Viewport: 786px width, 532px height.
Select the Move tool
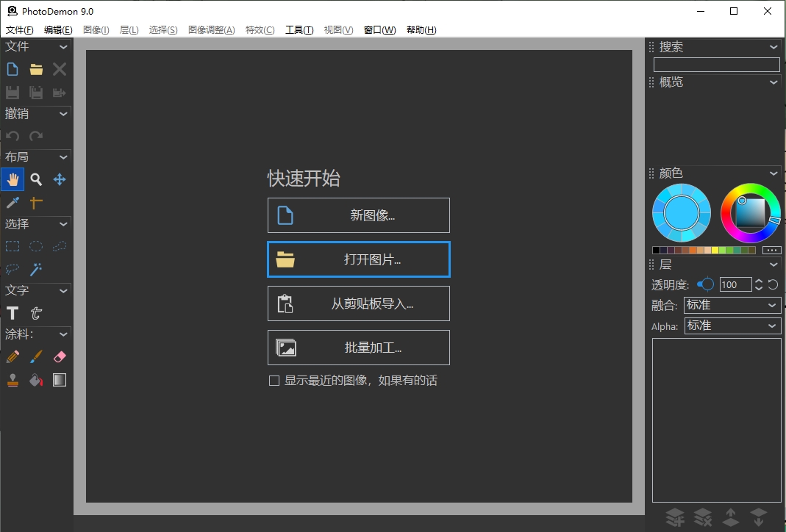[x=60, y=179]
